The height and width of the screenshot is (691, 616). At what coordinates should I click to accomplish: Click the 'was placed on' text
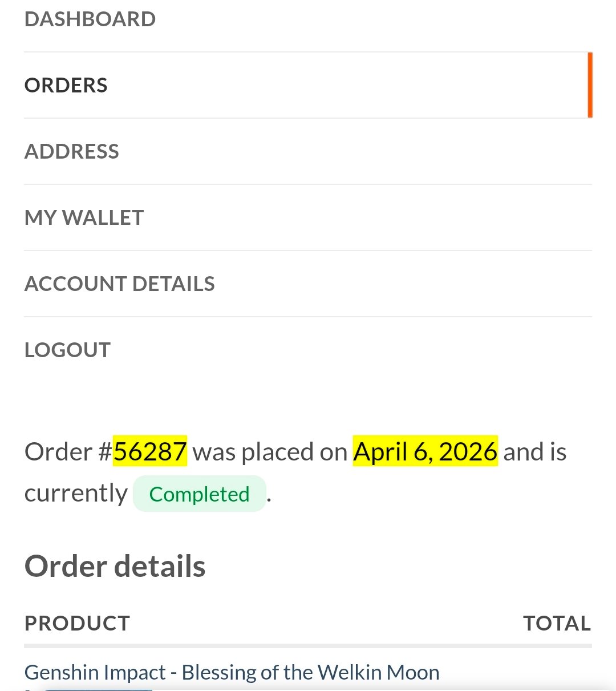point(270,452)
